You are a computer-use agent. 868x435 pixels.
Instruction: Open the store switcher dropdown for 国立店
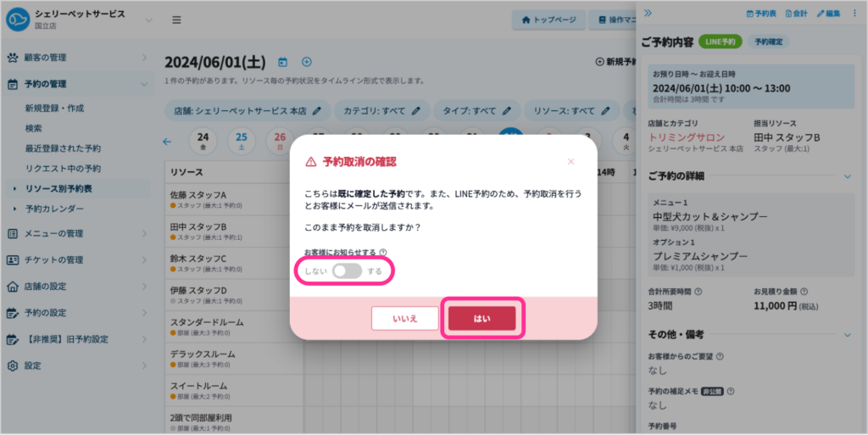(149, 20)
